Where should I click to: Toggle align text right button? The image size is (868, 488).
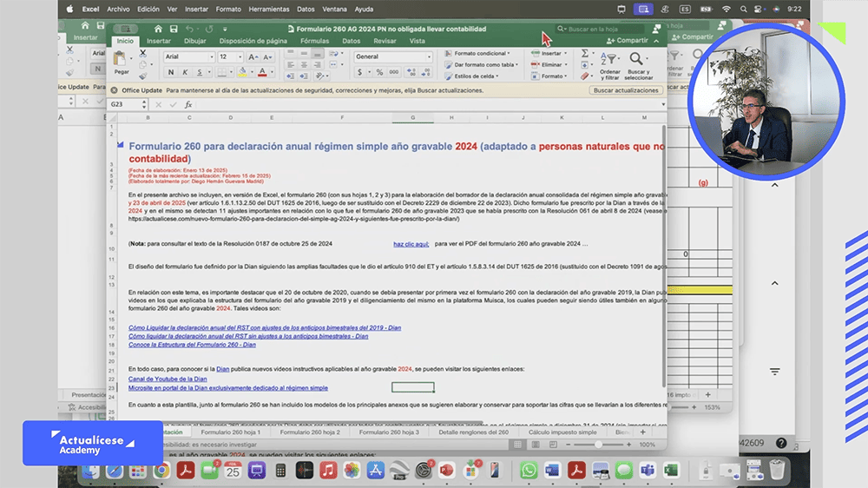(x=317, y=65)
